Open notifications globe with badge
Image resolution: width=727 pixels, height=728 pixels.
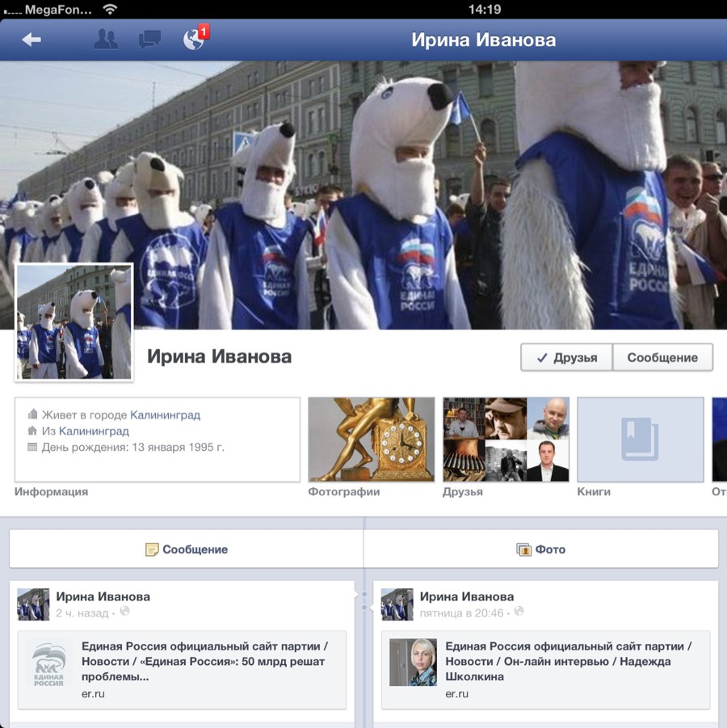[x=195, y=40]
